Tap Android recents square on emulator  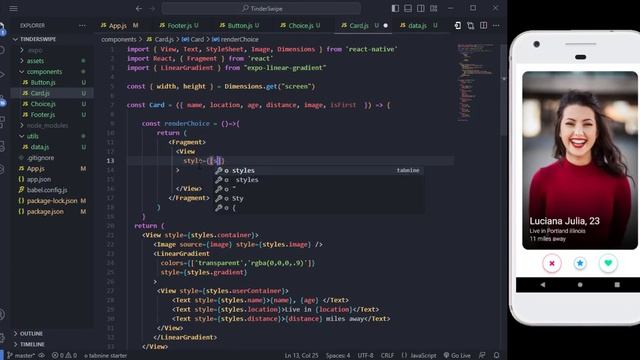pyautogui.click(x=617, y=284)
